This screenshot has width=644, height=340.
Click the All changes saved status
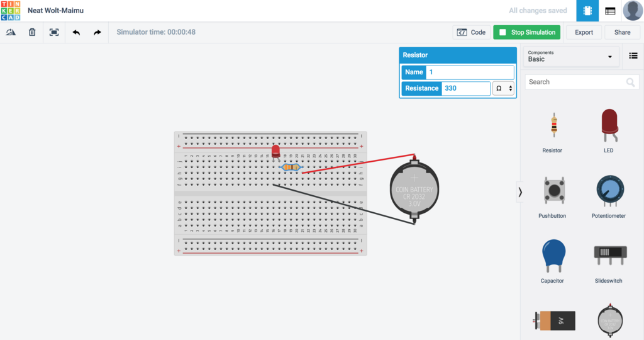tap(538, 11)
